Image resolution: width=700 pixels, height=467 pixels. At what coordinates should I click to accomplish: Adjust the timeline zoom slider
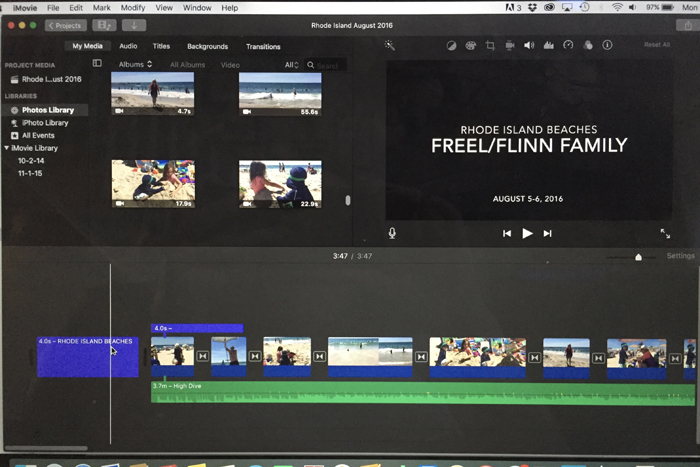pos(638,257)
